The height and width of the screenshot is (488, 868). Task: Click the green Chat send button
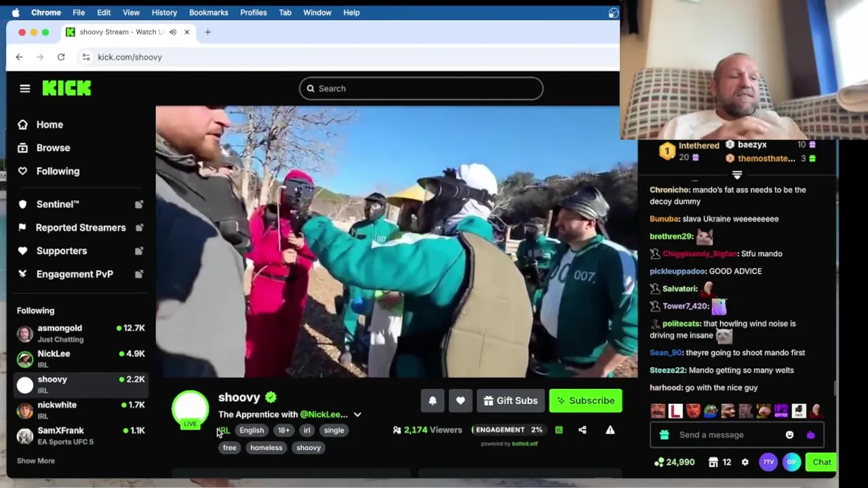coord(822,462)
